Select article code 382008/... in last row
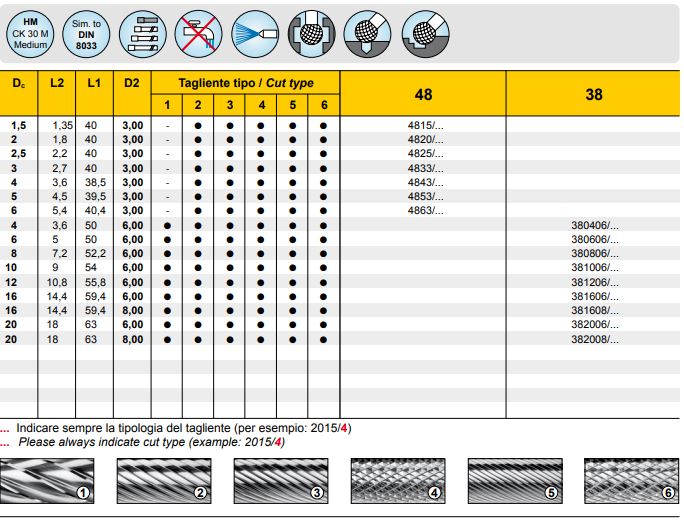This screenshot has width=684, height=521. [x=594, y=339]
